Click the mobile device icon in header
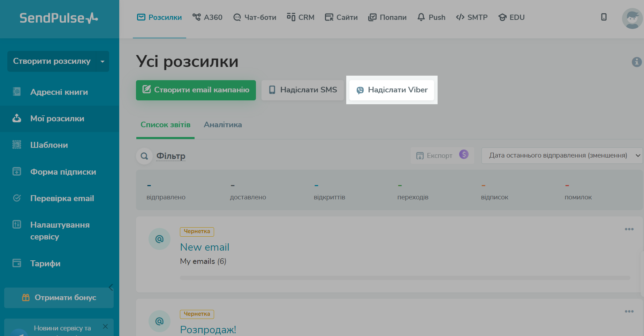644x336 pixels. (x=604, y=17)
